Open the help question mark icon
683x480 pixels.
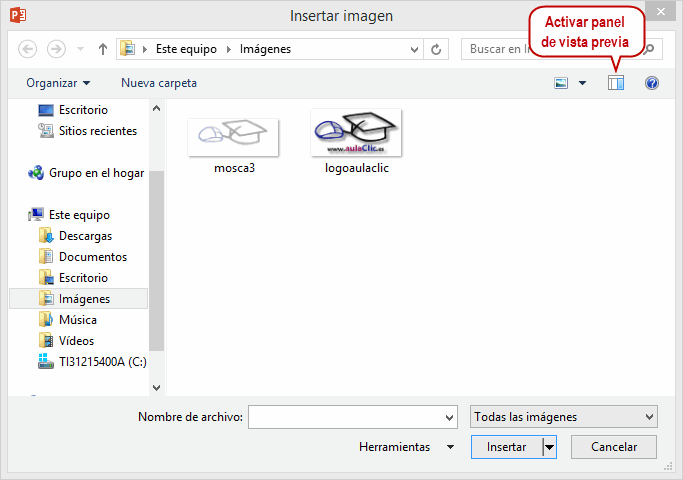click(x=652, y=83)
